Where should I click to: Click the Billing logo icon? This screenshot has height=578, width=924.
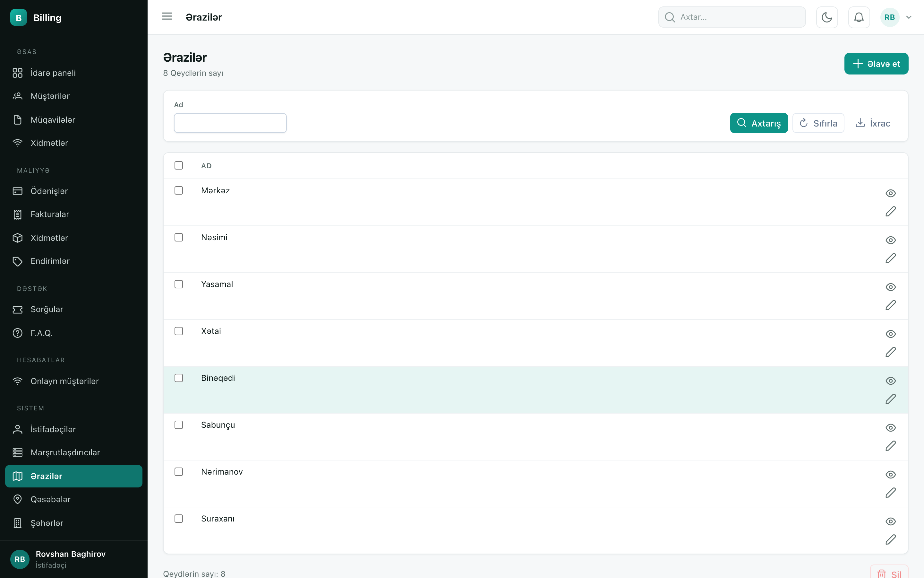click(x=18, y=18)
